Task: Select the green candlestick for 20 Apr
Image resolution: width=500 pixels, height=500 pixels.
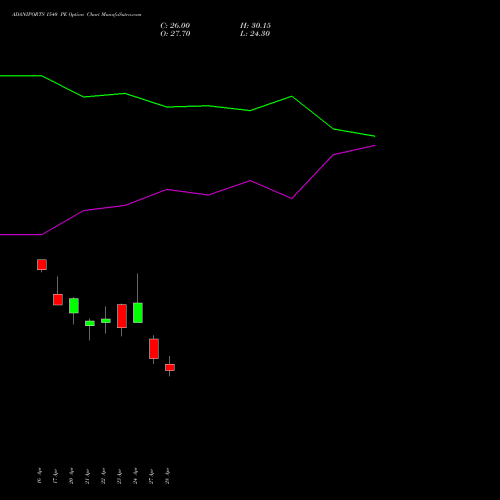Action: coord(74,306)
